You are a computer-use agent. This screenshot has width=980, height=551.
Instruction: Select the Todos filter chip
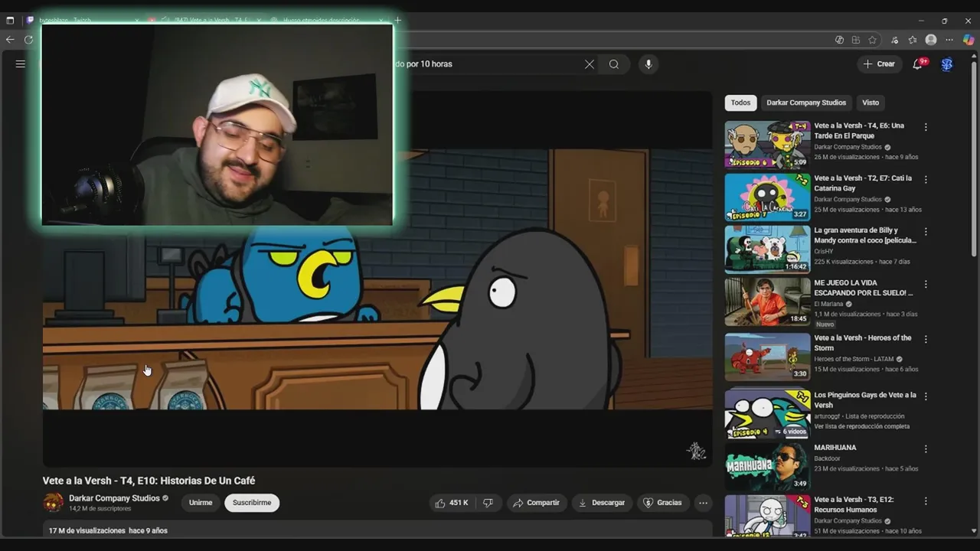(740, 103)
